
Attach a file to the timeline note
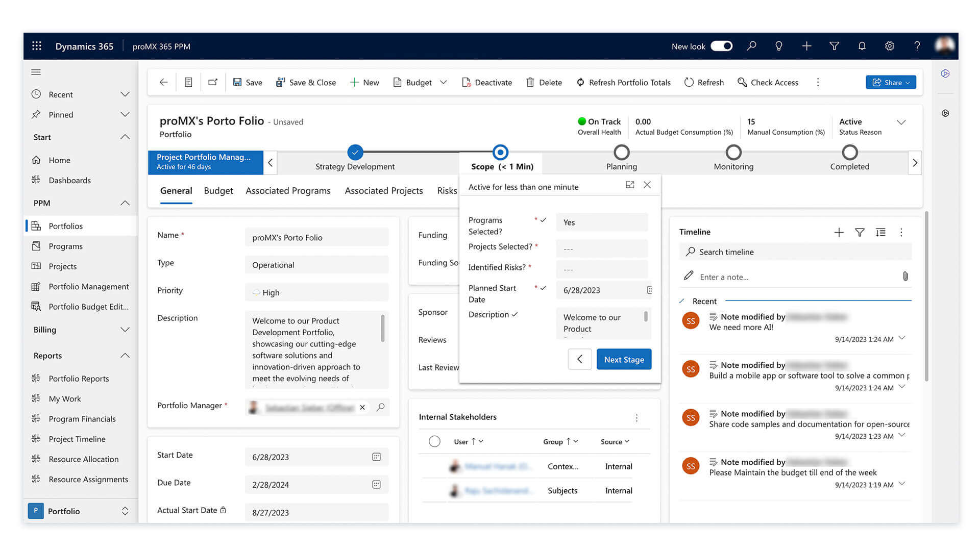tap(906, 277)
